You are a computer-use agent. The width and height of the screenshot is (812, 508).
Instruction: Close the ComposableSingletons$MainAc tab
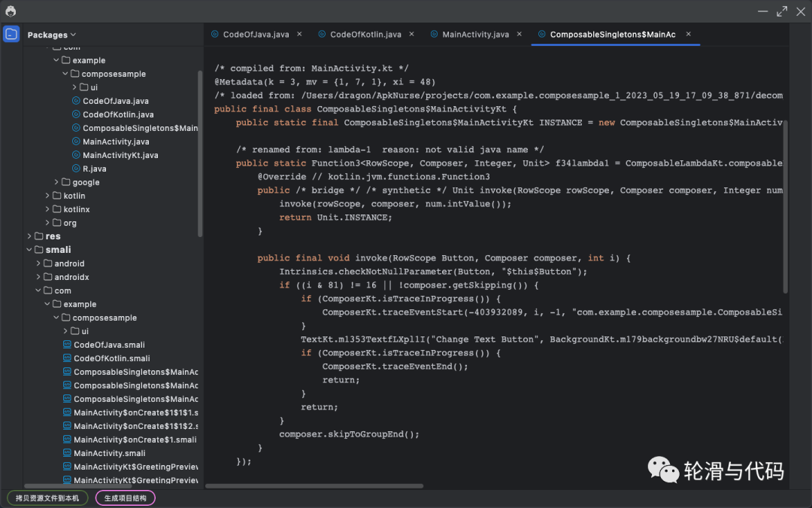click(x=688, y=34)
